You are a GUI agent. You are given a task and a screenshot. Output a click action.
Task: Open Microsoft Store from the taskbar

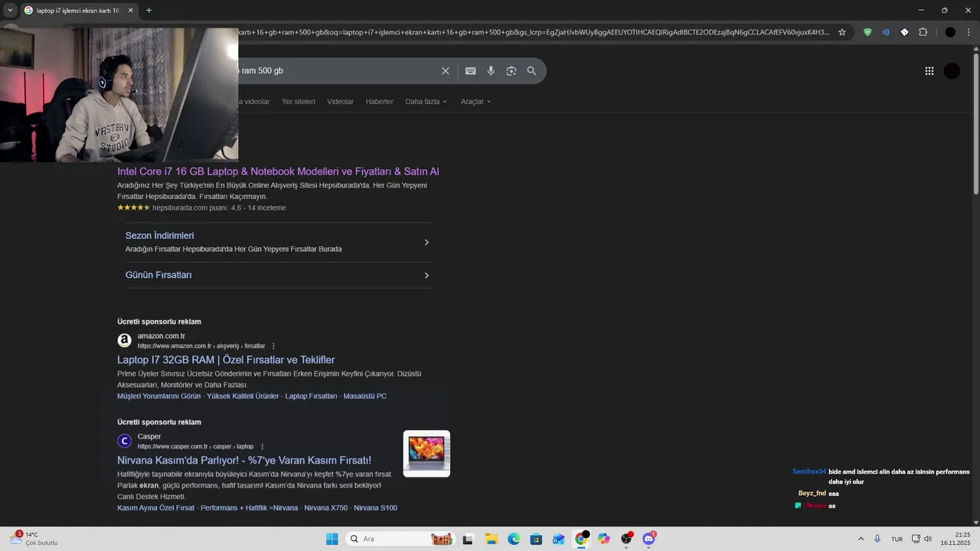point(536,539)
